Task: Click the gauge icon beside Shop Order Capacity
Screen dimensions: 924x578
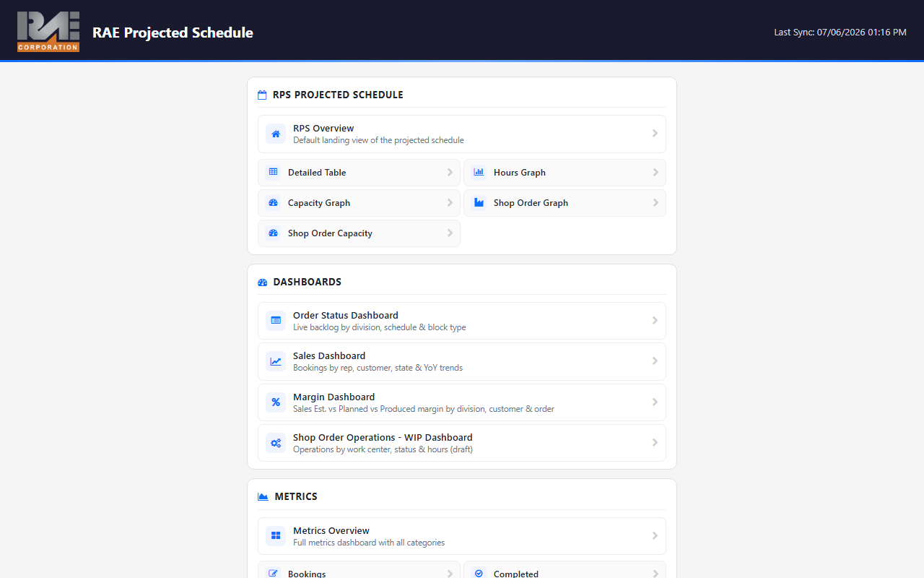Action: [x=273, y=233]
